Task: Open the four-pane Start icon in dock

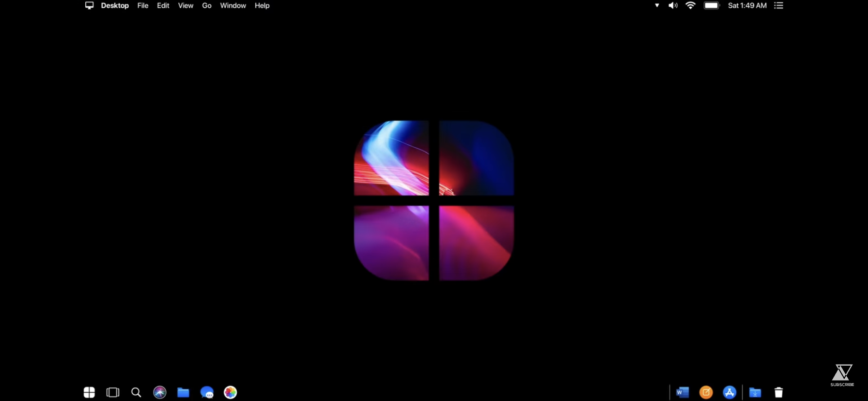Action: [x=89, y=392]
